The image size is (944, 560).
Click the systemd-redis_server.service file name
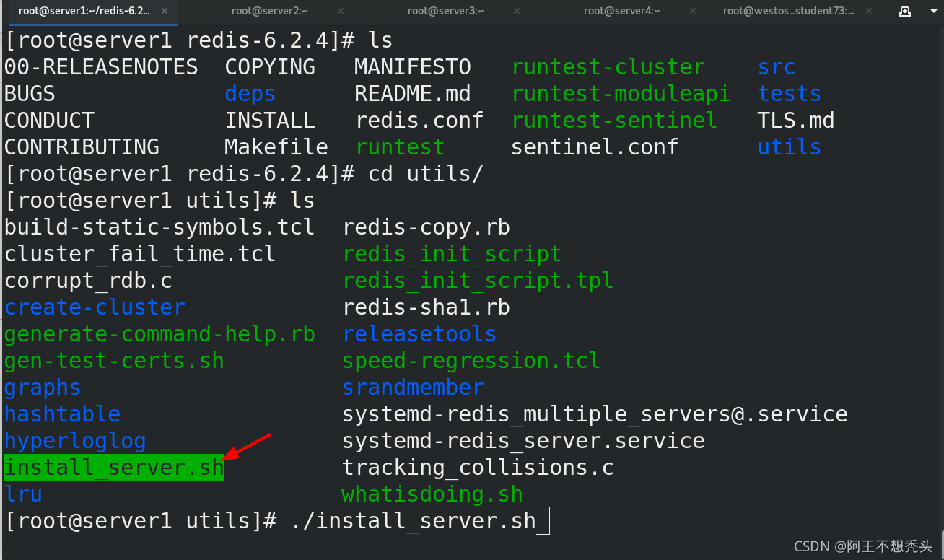point(523,441)
